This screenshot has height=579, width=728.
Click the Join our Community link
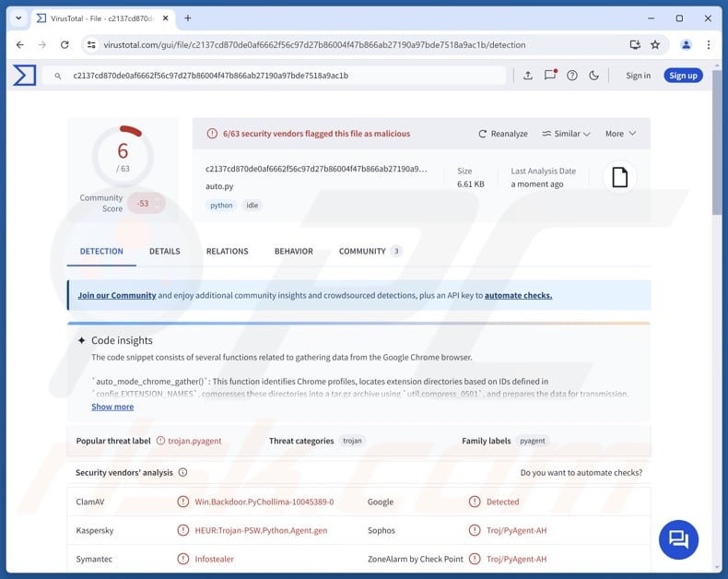(117, 296)
